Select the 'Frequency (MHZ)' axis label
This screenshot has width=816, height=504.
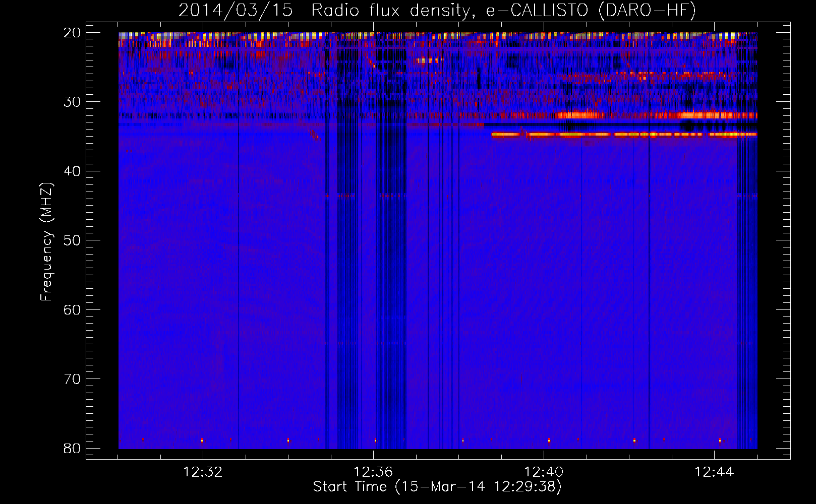[46, 242]
